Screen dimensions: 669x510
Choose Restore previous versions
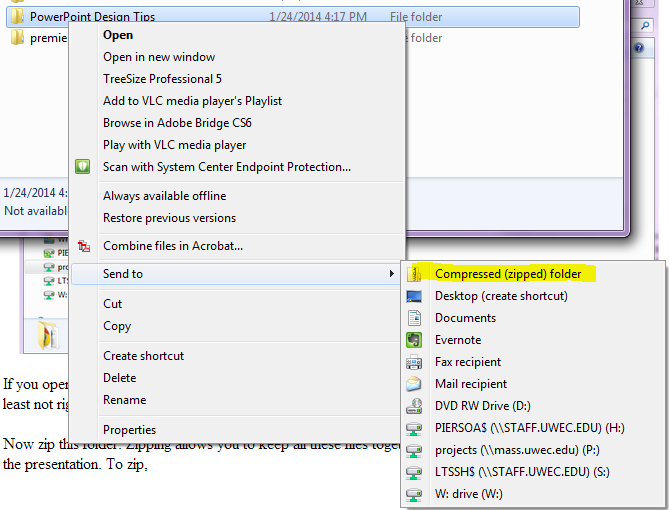[169, 218]
